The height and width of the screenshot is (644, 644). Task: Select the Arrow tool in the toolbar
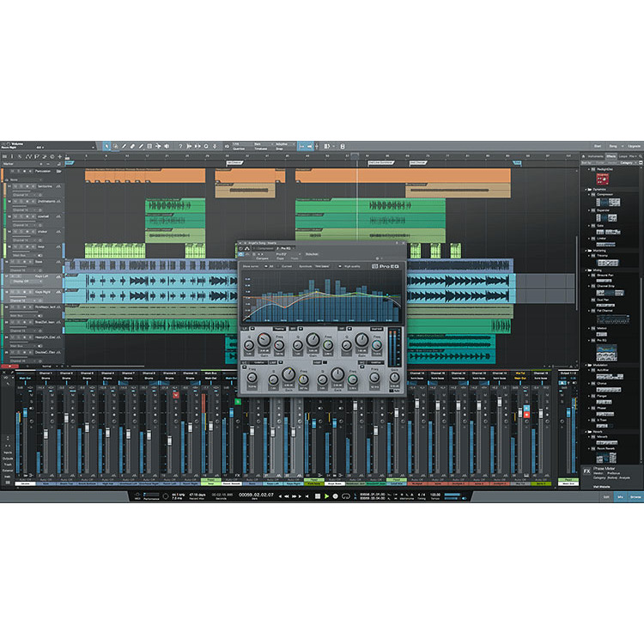tap(106, 146)
